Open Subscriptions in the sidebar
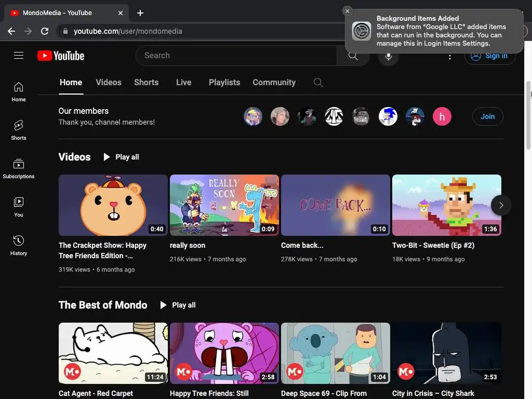This screenshot has width=532, height=399. [x=19, y=169]
